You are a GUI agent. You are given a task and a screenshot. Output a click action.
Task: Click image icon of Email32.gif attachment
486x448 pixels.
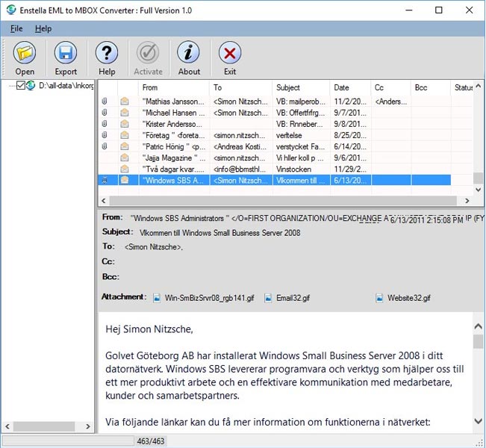point(268,298)
